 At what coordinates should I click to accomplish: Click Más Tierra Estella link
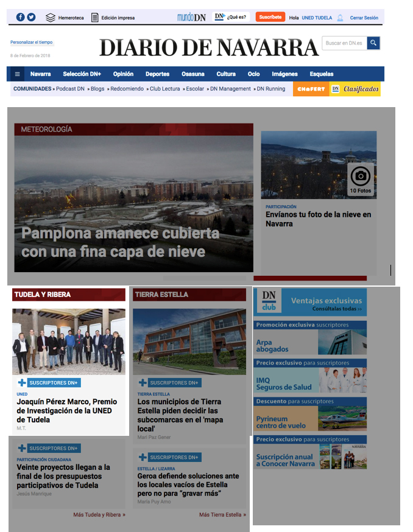[x=223, y=515]
